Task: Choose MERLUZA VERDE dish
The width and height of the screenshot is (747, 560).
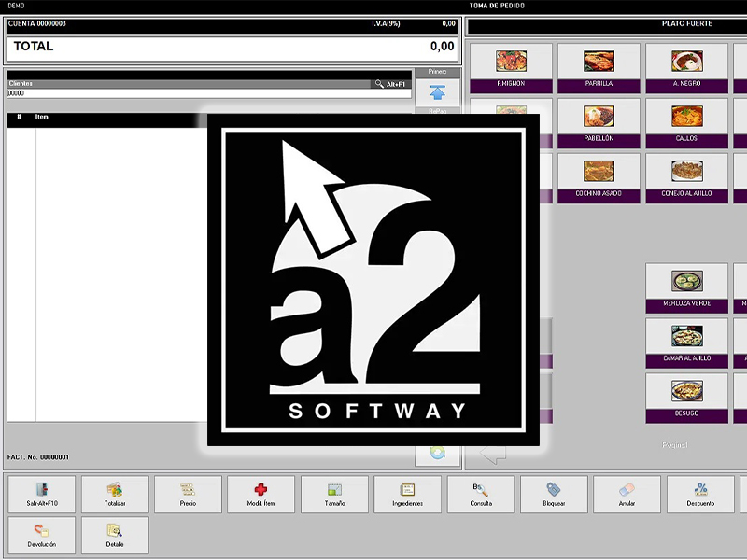Action: (x=687, y=288)
